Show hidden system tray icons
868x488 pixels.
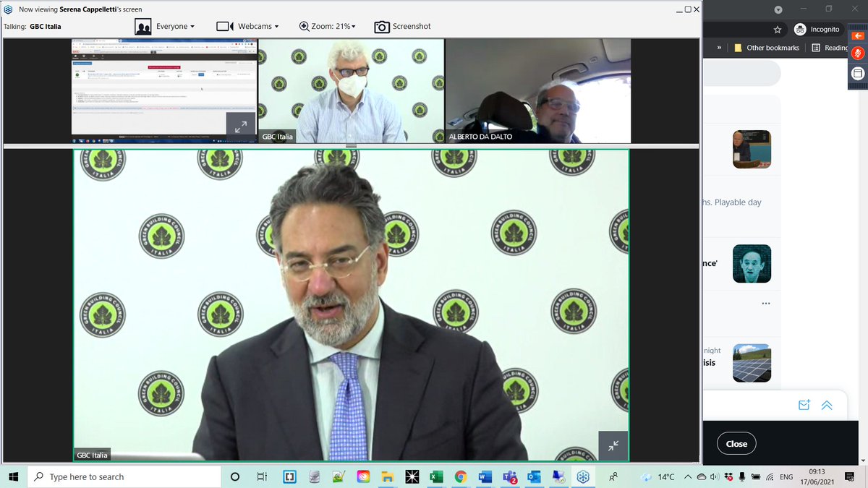(x=688, y=476)
